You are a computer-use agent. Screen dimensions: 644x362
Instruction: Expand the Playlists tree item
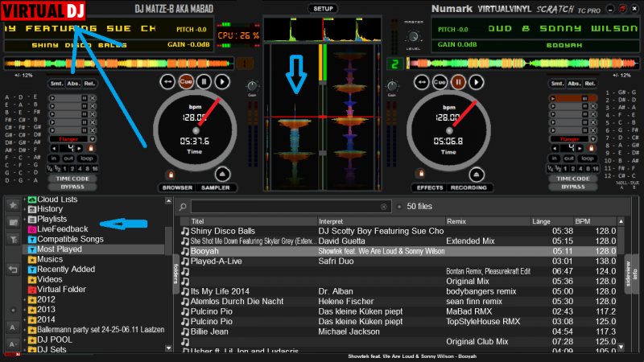pyautogui.click(x=24, y=219)
